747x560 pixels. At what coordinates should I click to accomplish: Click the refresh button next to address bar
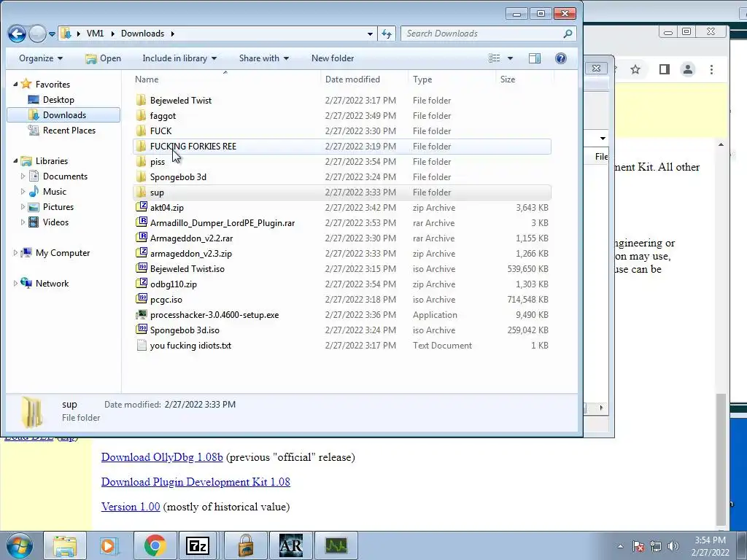coord(387,34)
